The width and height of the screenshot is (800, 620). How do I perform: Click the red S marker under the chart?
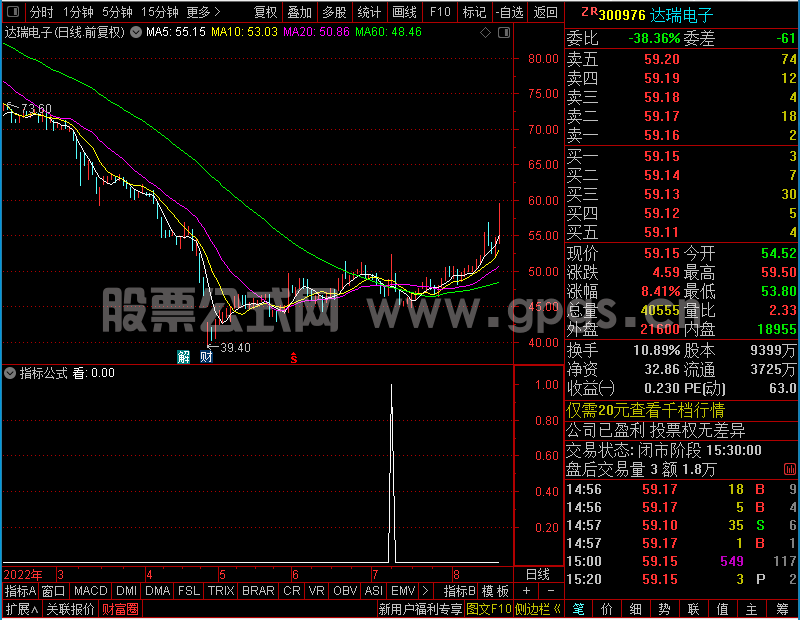coord(293,358)
